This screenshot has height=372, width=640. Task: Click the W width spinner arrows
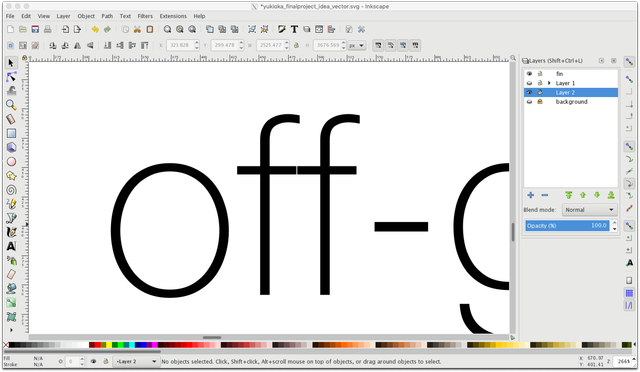(x=287, y=45)
